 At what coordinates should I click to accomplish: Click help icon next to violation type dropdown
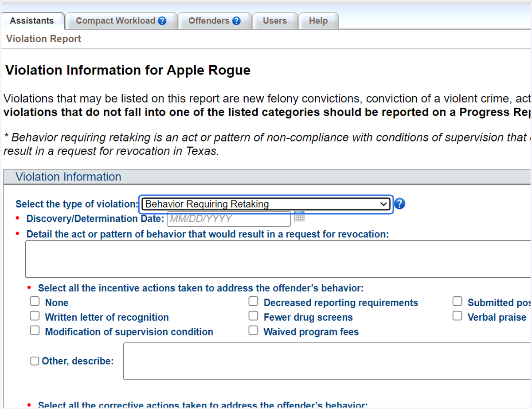coord(400,204)
